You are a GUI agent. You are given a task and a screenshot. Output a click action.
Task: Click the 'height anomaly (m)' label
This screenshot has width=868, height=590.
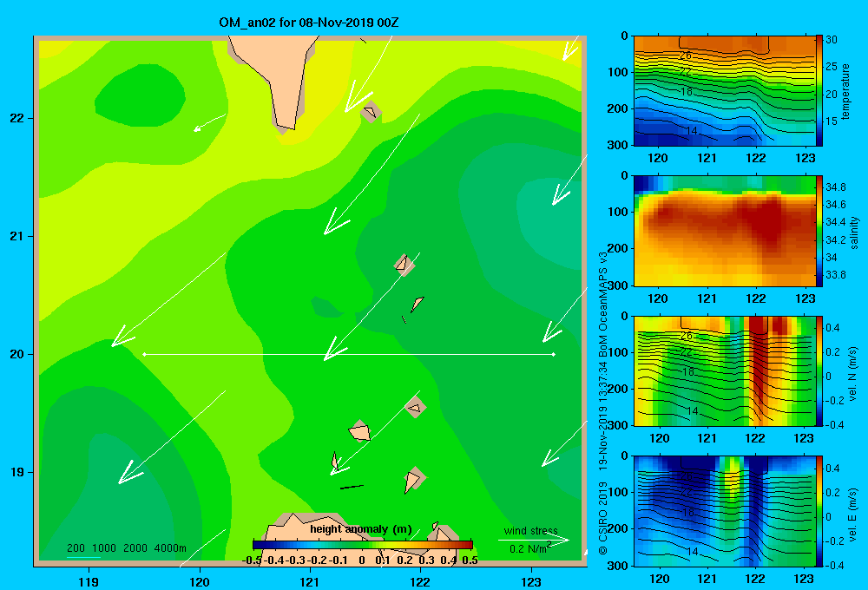point(361,529)
